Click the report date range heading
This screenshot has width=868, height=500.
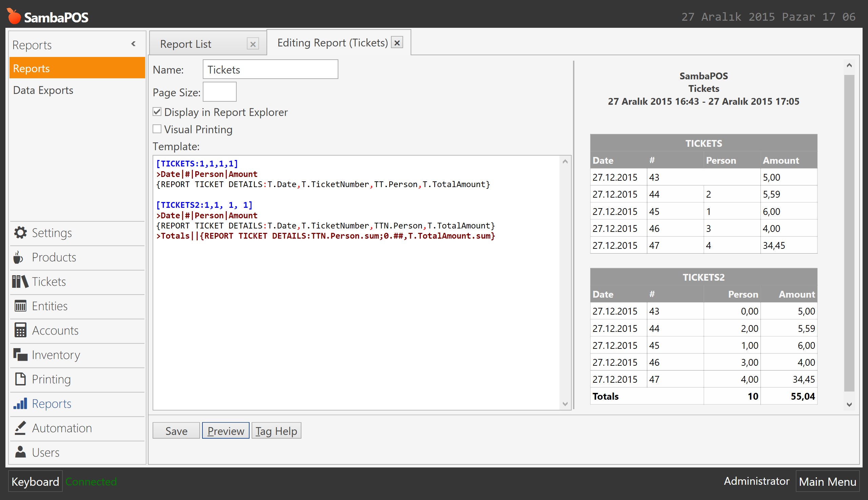tap(704, 101)
